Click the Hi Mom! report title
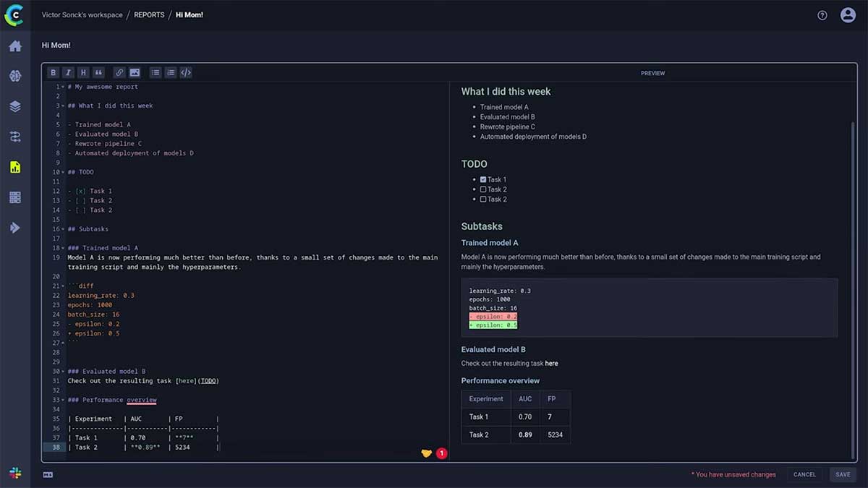 click(x=56, y=45)
